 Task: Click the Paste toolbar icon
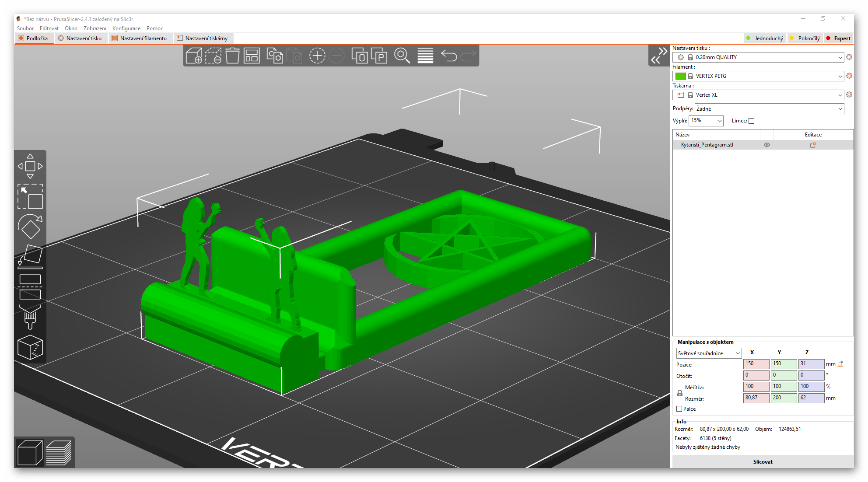click(294, 56)
